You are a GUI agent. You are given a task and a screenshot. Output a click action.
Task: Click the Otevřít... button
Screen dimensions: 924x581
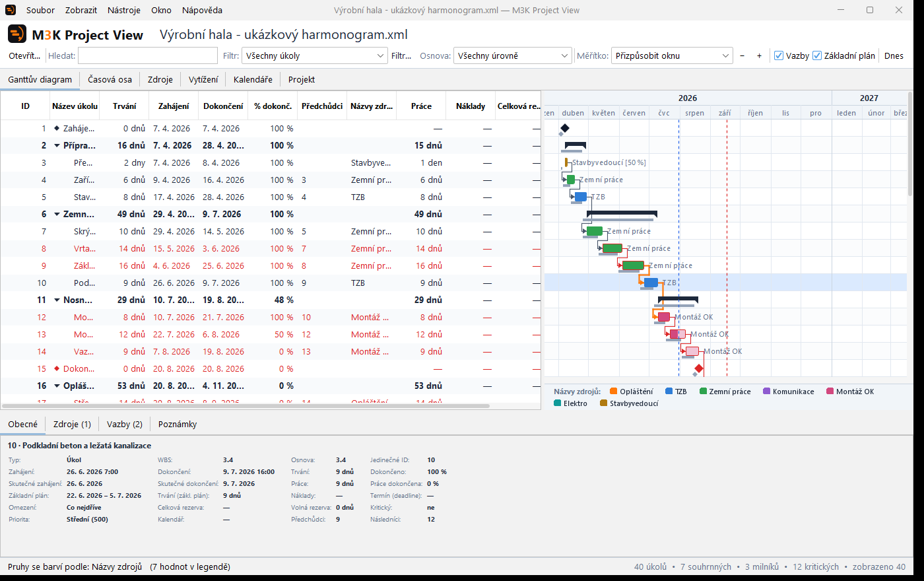pos(24,55)
